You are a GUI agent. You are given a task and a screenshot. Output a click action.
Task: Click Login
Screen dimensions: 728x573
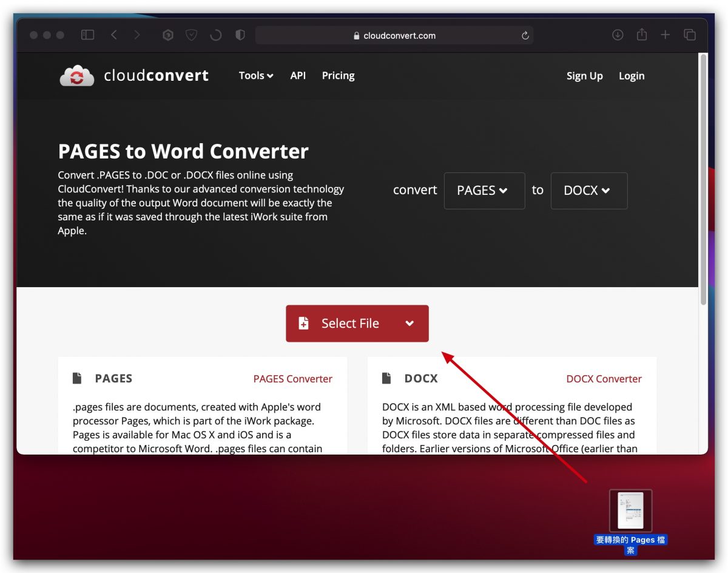632,76
